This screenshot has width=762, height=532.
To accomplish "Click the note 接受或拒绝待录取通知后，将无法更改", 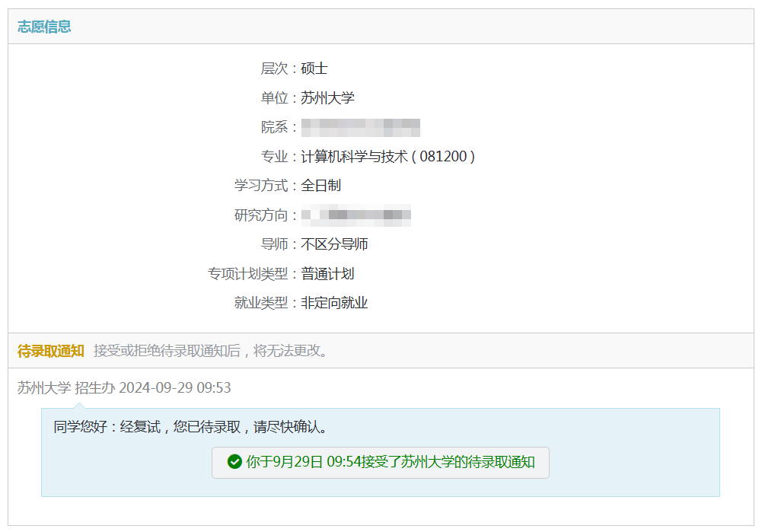I will coord(212,351).
